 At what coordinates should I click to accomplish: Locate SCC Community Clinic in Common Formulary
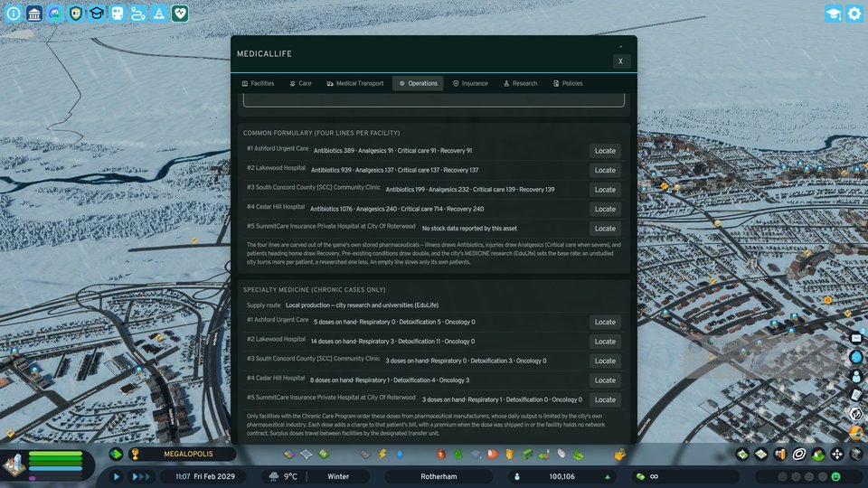[x=605, y=189]
